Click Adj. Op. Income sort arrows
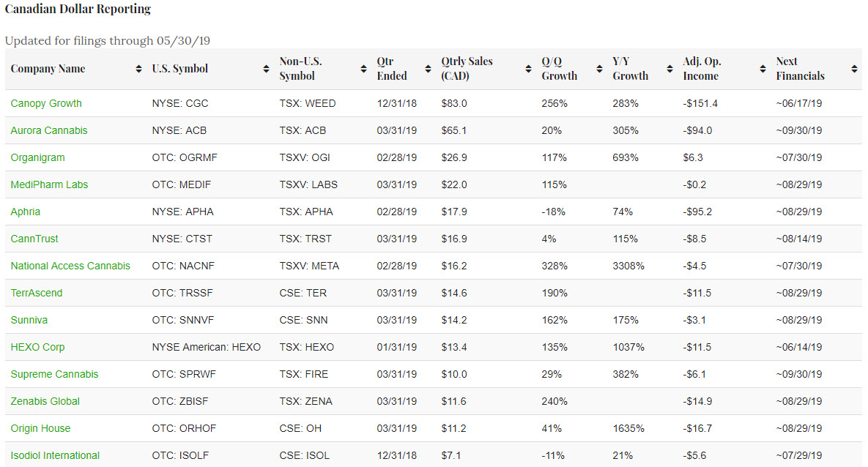Screen dimensions: 868x467 tap(763, 69)
